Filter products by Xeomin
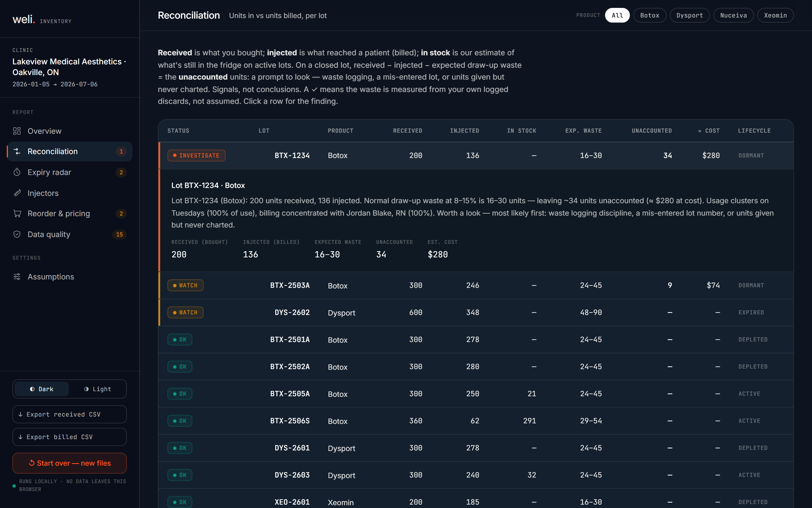This screenshot has height=508, width=812. (x=775, y=16)
